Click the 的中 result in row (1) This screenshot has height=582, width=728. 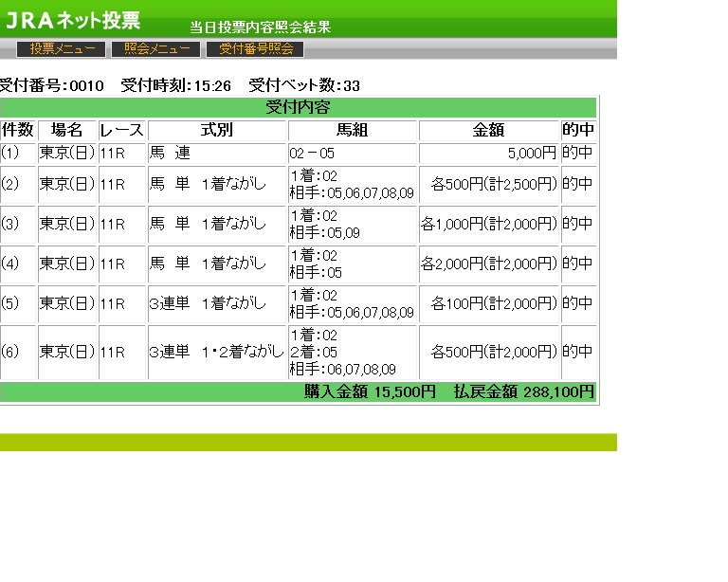pos(578,154)
